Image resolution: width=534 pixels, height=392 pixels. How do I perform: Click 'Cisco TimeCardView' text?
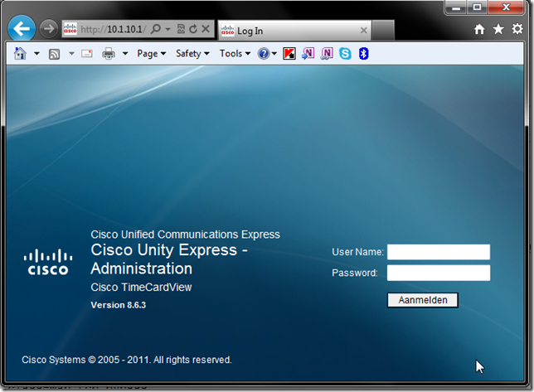(141, 288)
